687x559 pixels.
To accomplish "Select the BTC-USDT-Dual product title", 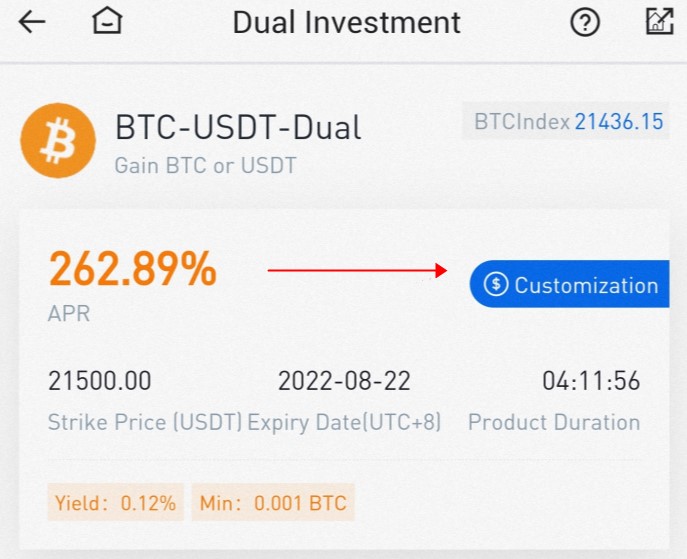I will (238, 128).
